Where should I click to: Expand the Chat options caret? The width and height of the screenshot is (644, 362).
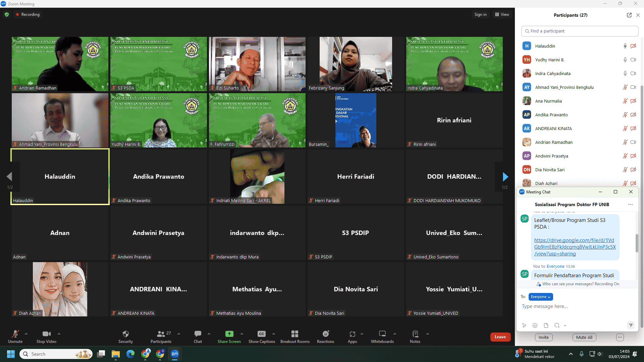(x=209, y=334)
